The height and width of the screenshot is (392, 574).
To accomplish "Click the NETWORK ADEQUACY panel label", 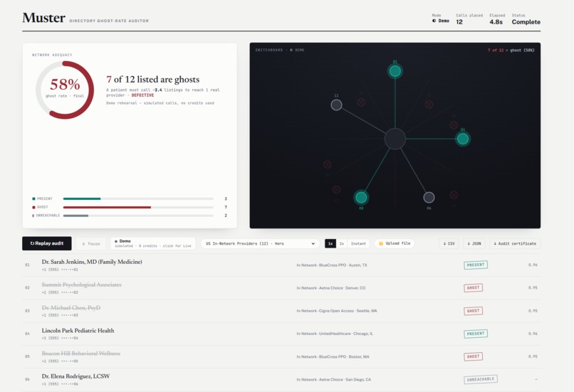I will tap(52, 55).
